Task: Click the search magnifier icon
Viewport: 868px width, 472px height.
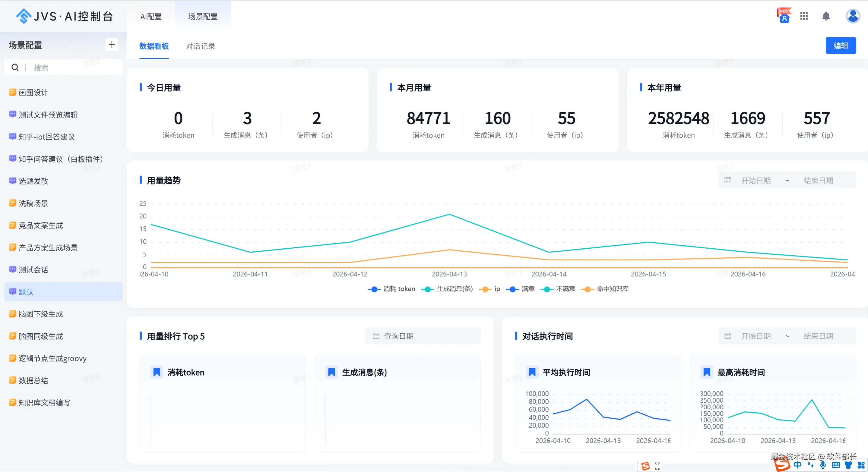Action: pyautogui.click(x=15, y=68)
